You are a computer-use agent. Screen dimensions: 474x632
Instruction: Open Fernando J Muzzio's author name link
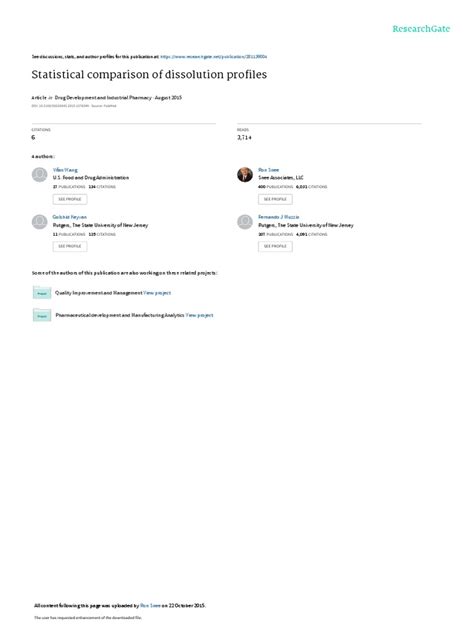(x=279, y=217)
